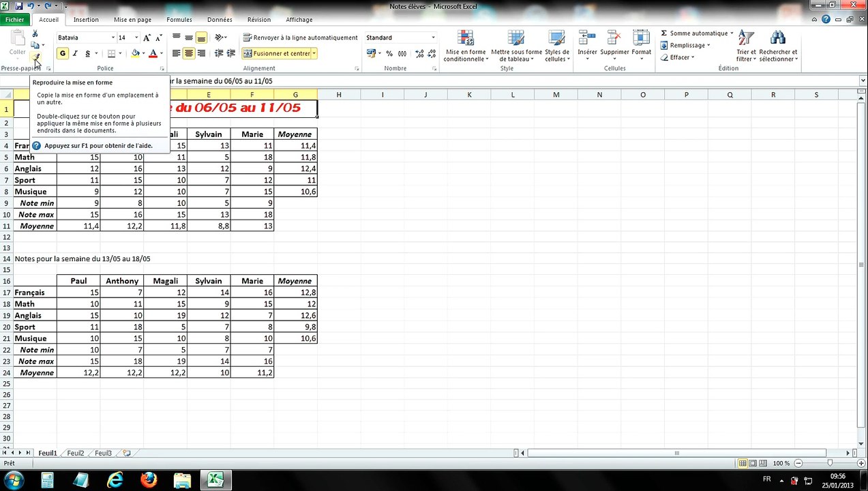The image size is (868, 491).
Task: Toggle align text right
Action: click(x=201, y=53)
